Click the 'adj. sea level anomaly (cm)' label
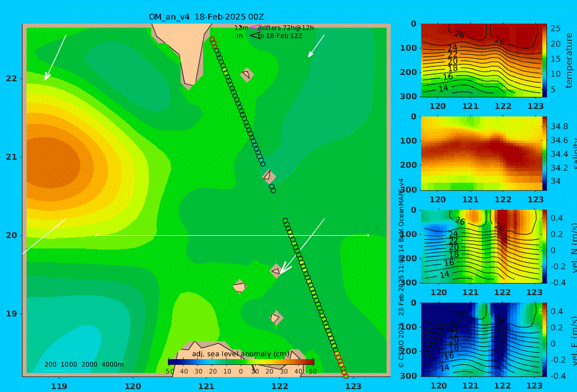The image size is (577, 392). (x=241, y=354)
